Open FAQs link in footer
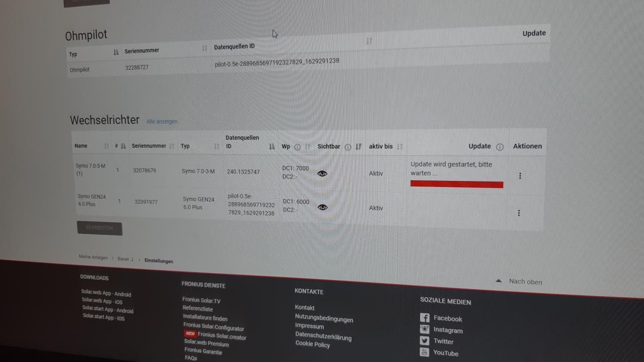Viewport: 644px width, 362px height. (191, 358)
